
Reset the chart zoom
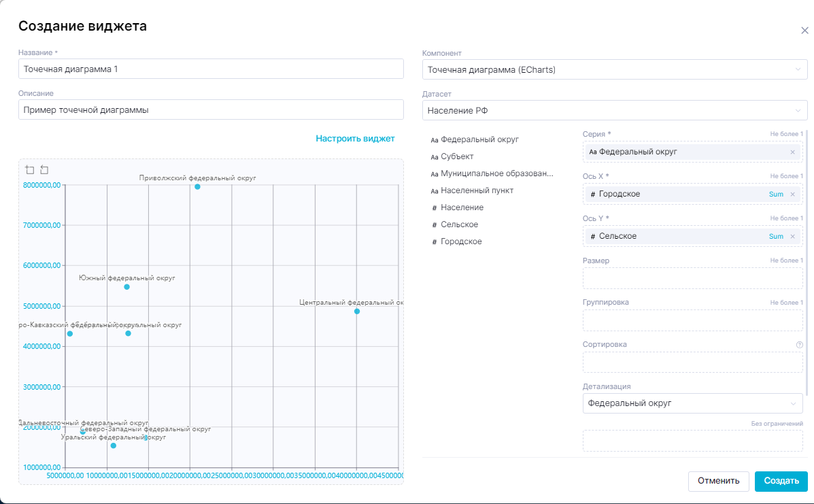coord(45,170)
